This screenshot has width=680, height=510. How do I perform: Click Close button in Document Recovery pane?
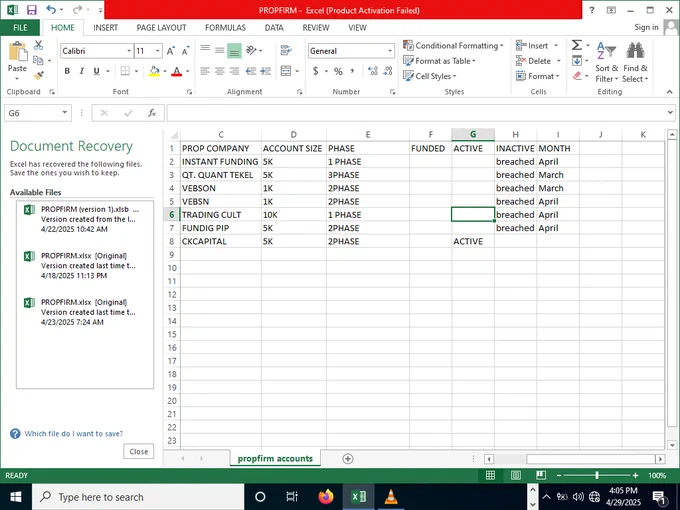139,451
